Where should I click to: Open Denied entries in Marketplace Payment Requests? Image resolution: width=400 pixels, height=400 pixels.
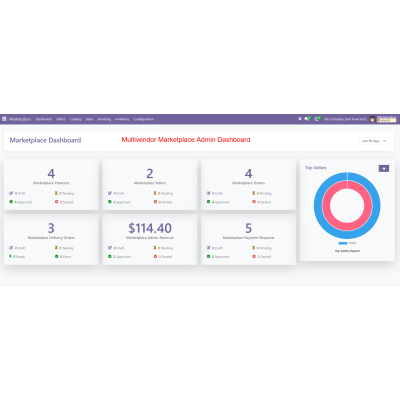[x=261, y=256]
